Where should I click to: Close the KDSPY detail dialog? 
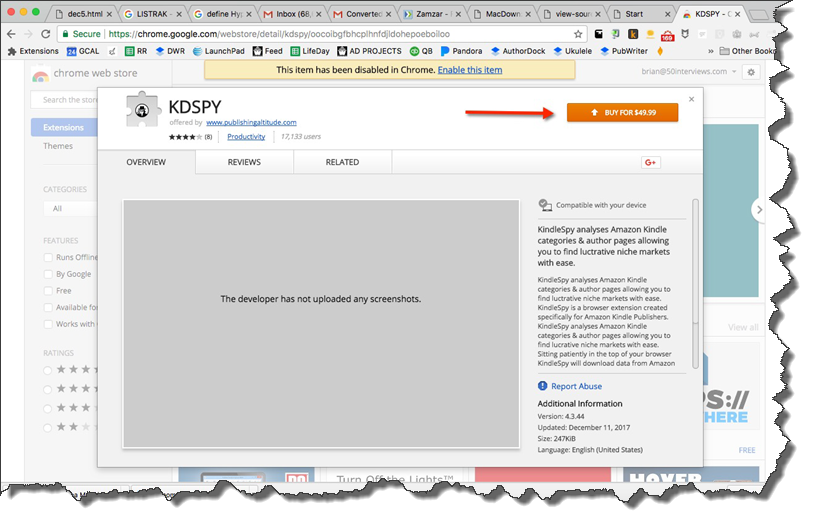691,99
